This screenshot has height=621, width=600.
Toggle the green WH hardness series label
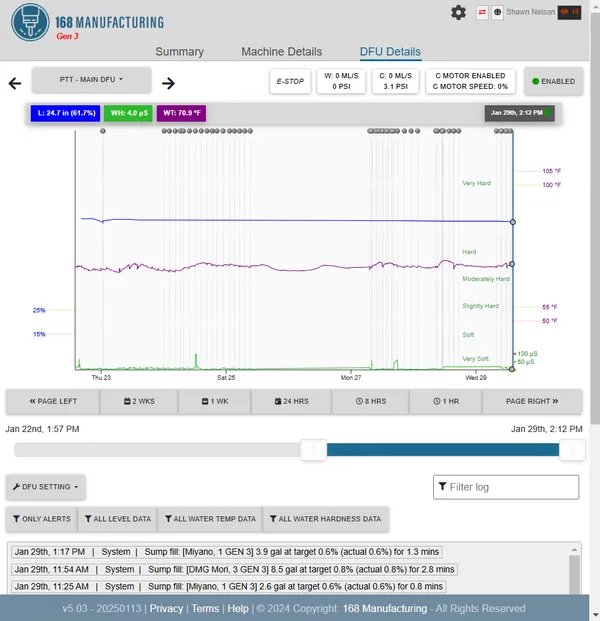click(x=128, y=113)
